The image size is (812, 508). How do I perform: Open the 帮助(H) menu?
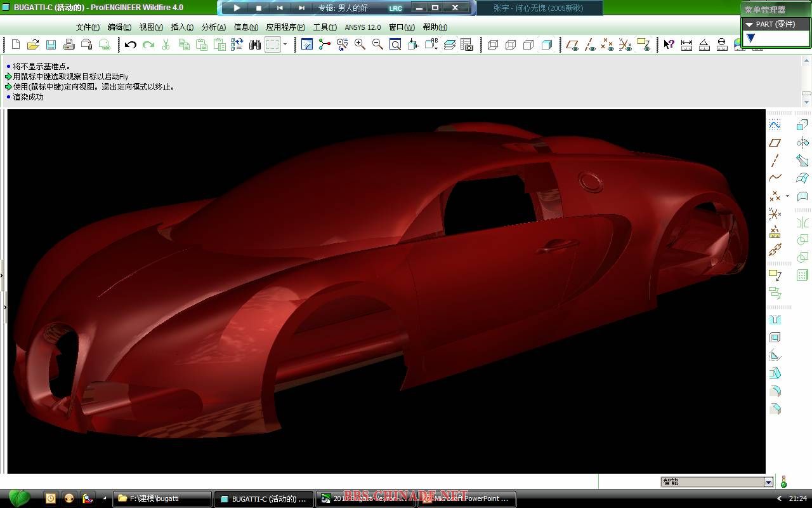tap(435, 27)
